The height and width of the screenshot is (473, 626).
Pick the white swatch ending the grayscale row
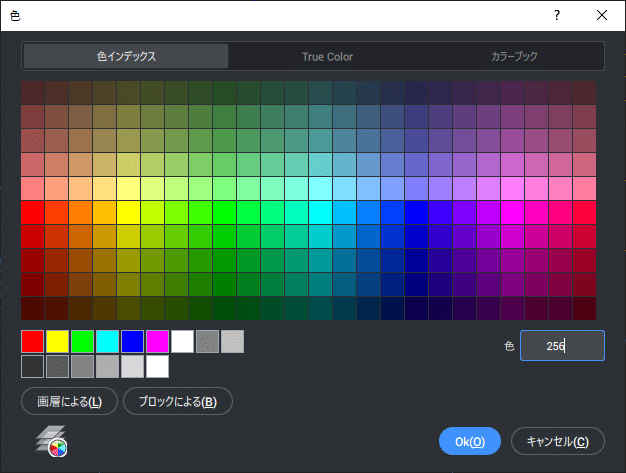tap(157, 366)
